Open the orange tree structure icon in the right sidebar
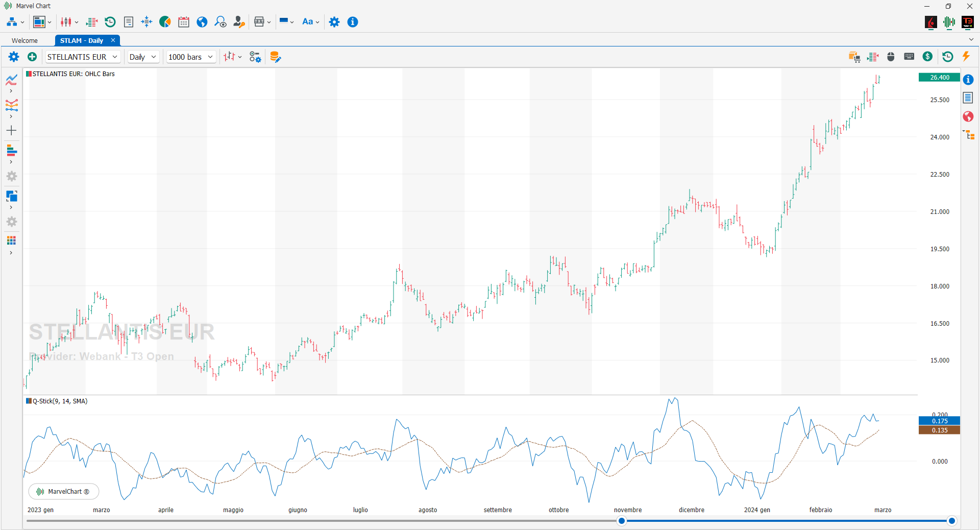The height and width of the screenshot is (530, 980). click(968, 135)
